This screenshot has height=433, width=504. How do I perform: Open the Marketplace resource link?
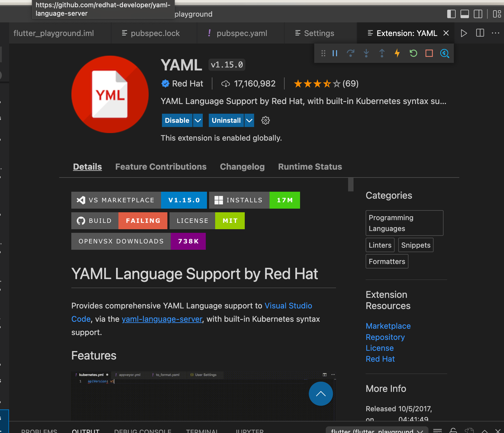(x=388, y=326)
